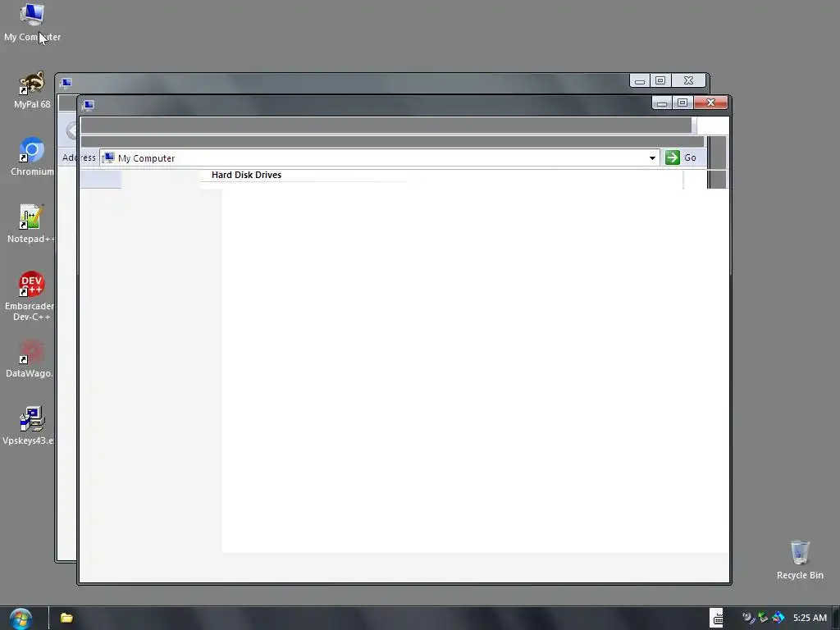This screenshot has height=630, width=840.
Task: Expand the Address bar dropdown arrow
Action: 652,158
